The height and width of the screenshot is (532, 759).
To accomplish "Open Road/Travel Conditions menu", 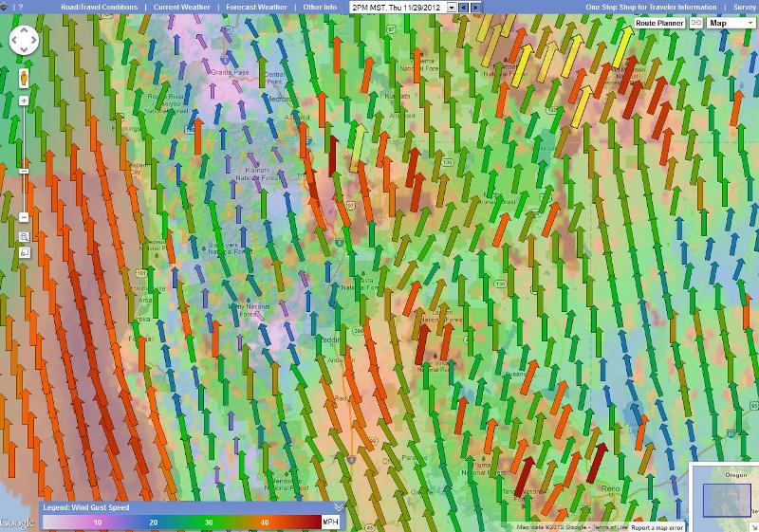I will click(99, 7).
